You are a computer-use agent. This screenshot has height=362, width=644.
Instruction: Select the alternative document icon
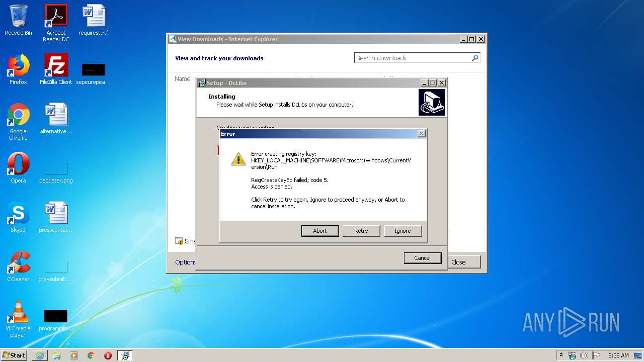point(56,119)
